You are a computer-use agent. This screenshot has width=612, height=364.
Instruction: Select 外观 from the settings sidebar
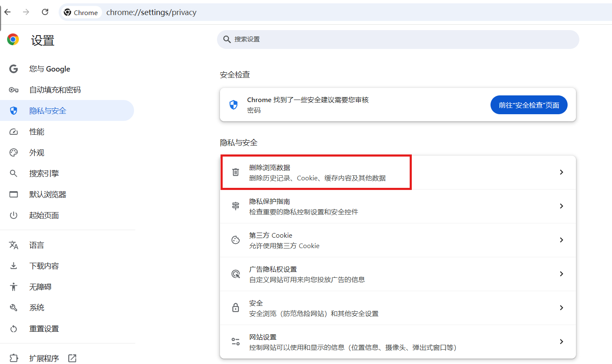click(37, 153)
